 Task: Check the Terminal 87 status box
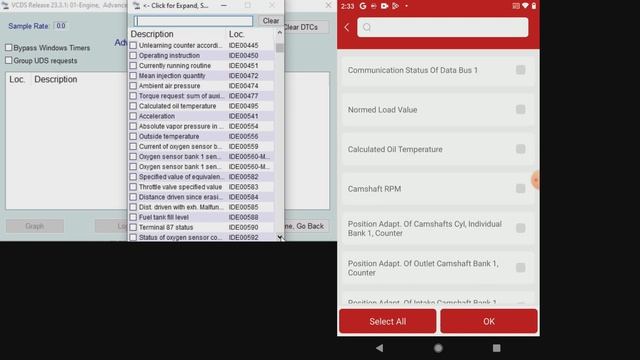[x=133, y=227]
